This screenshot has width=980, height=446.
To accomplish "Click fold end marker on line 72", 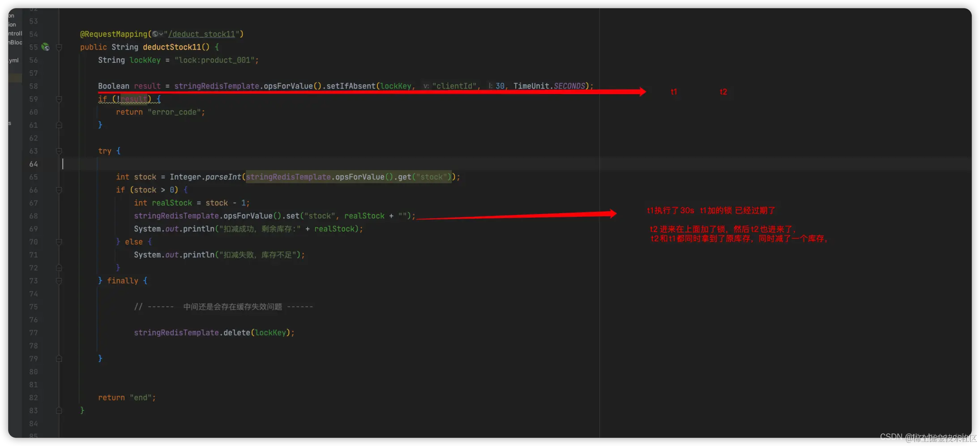I will point(59,268).
